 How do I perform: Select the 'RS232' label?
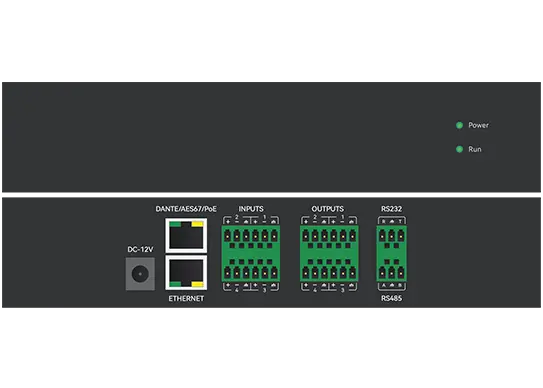pos(391,209)
